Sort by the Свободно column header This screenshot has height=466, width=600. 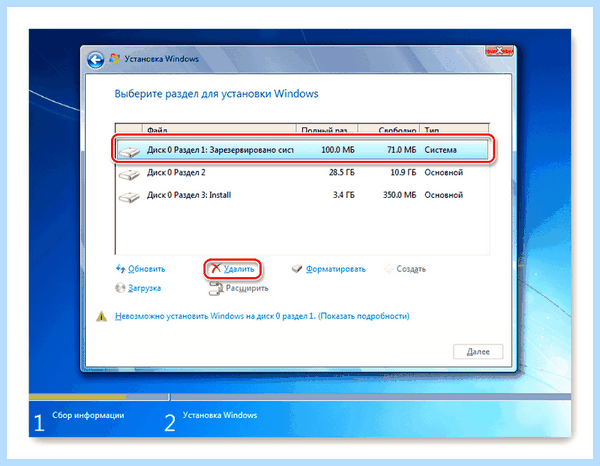[x=388, y=129]
